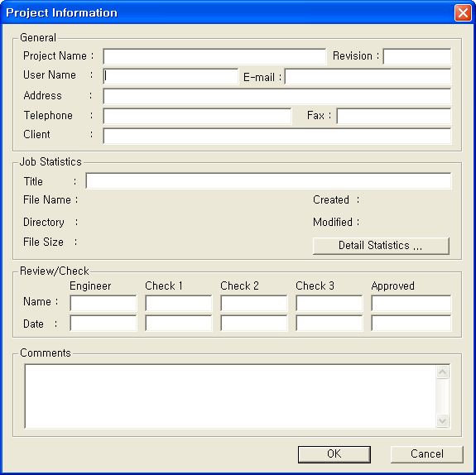The image size is (476, 475).
Task: Click the Job Statistics Title field
Action: pyautogui.click(x=268, y=181)
